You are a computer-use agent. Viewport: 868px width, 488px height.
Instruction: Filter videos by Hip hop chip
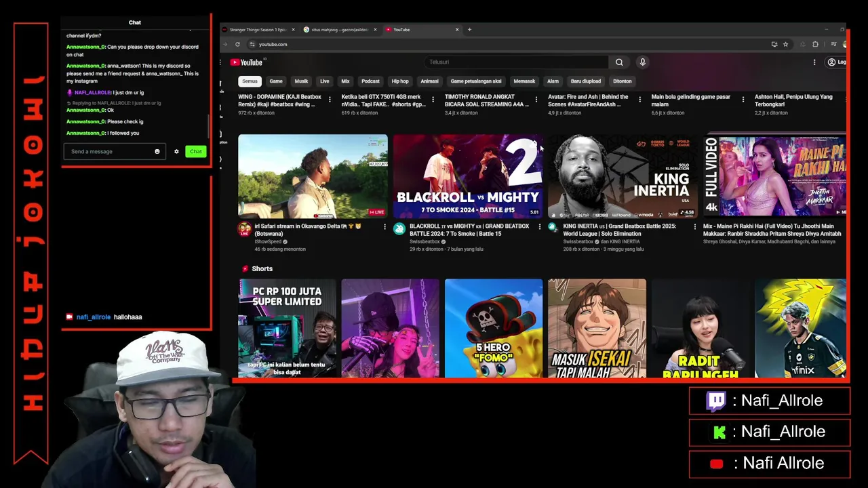coord(400,81)
